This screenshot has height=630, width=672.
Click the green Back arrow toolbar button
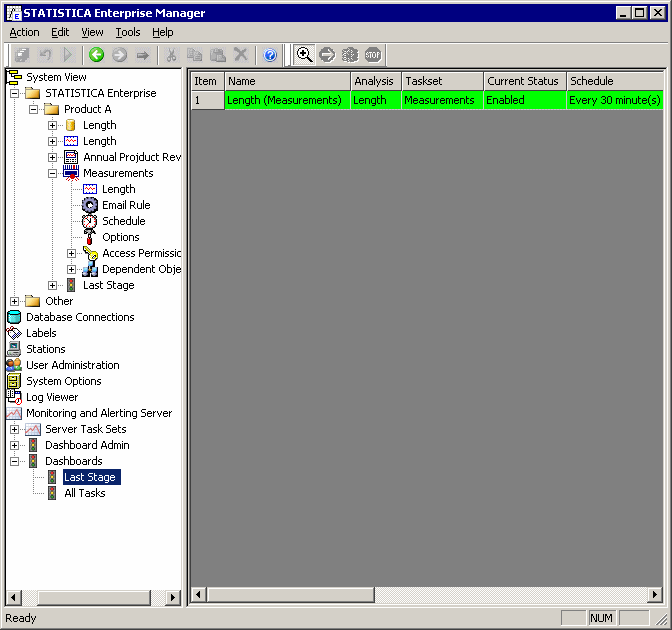96,55
